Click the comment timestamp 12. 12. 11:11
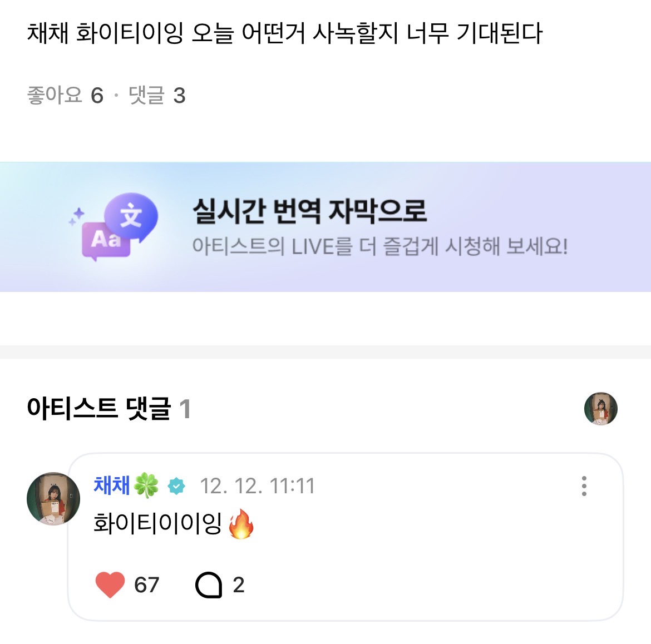 (257, 486)
